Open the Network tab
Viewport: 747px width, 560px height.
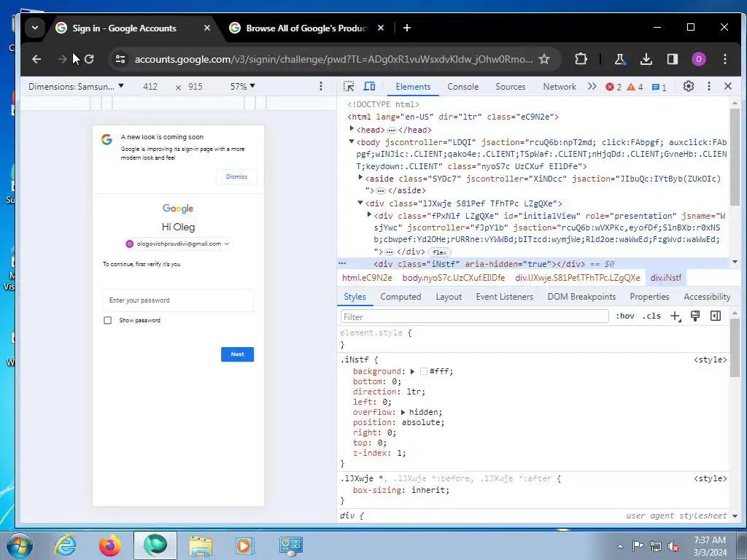click(560, 87)
